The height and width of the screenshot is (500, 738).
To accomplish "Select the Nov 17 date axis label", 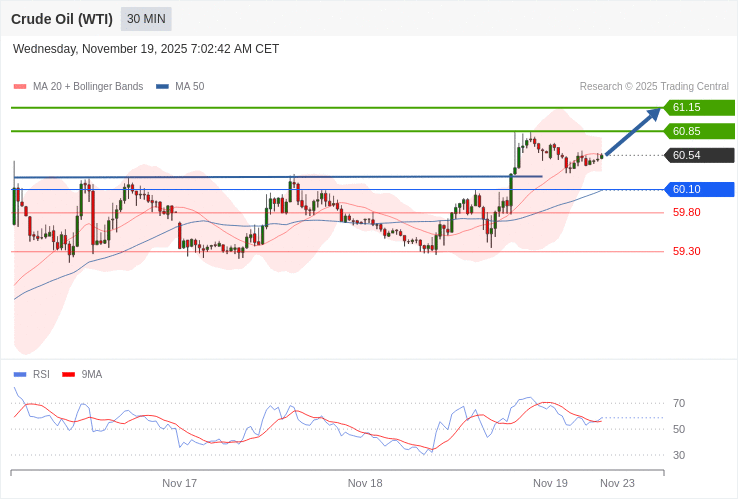I will [x=180, y=483].
